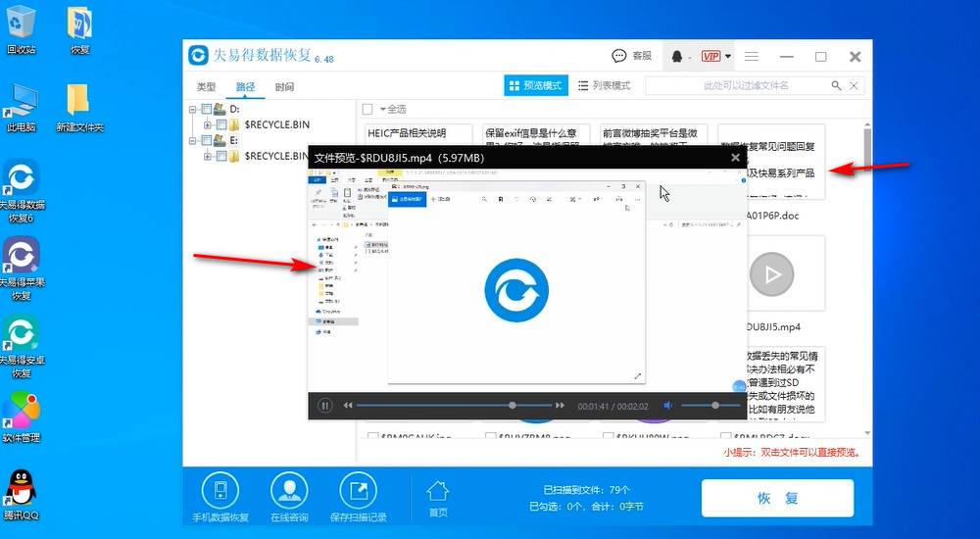980x539 pixels.
Task: Open the 前言微博抽奖平台 document thumbnail
Action: [654, 134]
